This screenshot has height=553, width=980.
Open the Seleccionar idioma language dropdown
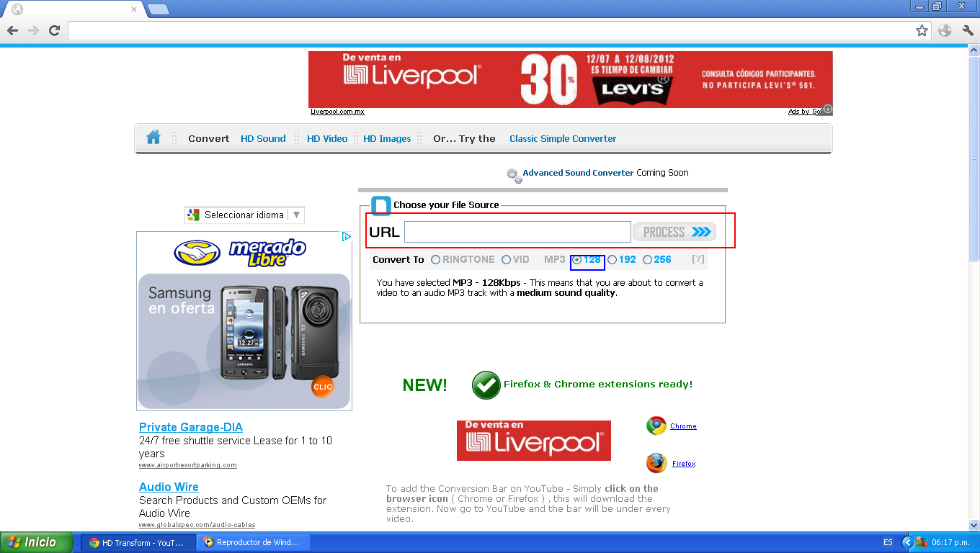(244, 215)
